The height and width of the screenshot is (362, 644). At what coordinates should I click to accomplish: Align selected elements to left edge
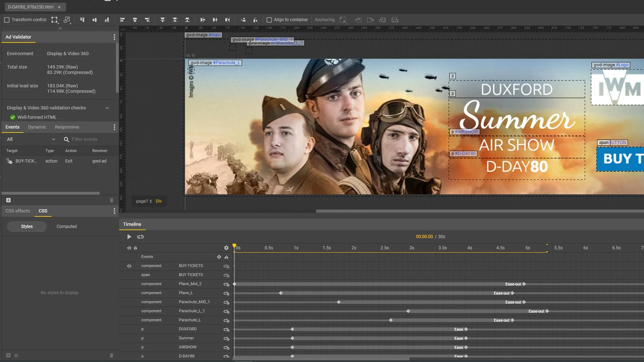click(122, 20)
